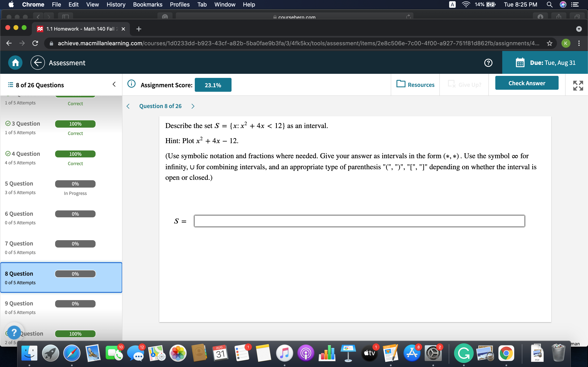The height and width of the screenshot is (367, 588).
Task: Click the Give Up? button
Action: pos(464,84)
